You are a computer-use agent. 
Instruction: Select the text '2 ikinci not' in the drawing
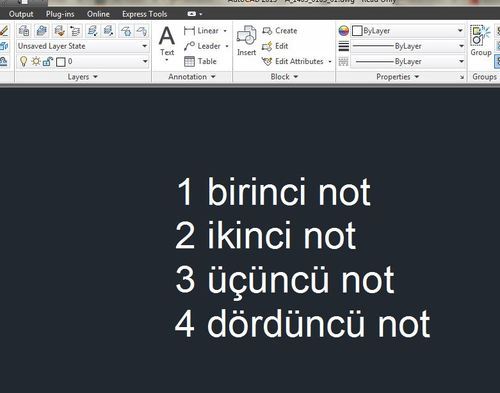point(266,235)
